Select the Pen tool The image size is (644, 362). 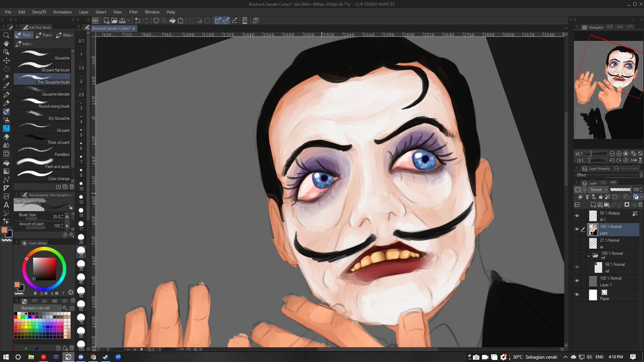6,95
